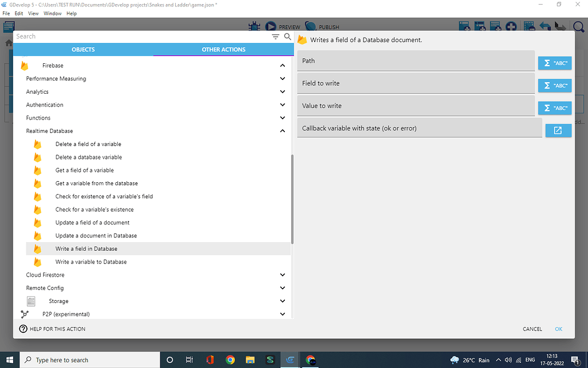Open the project manager icon at top left

click(x=9, y=26)
